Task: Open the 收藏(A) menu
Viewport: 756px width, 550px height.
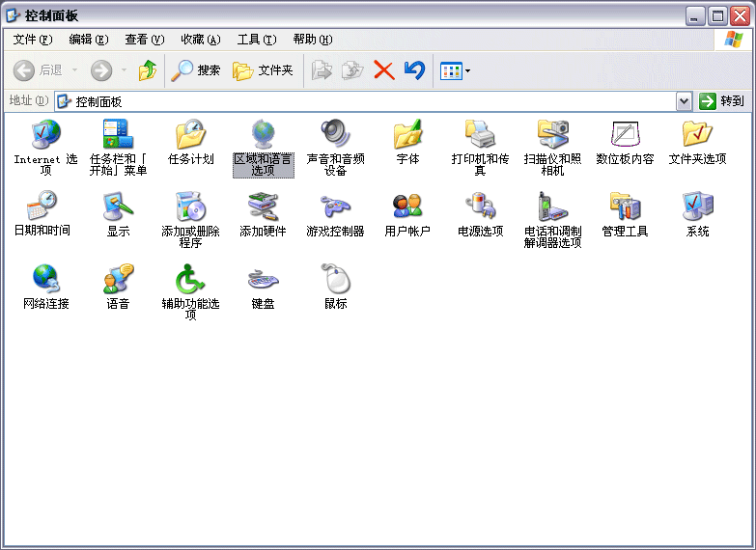Action: (201, 40)
